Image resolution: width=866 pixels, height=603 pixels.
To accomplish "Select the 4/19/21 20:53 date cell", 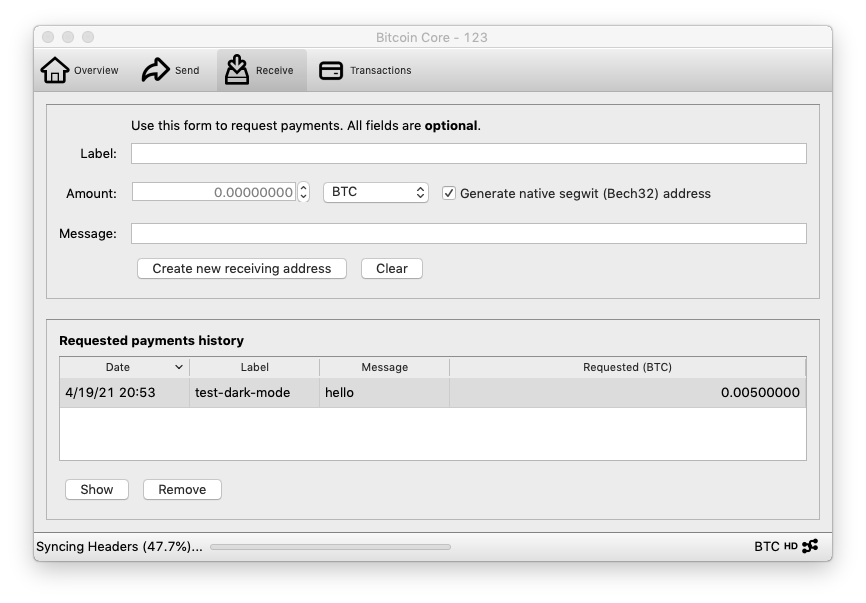I will (124, 393).
